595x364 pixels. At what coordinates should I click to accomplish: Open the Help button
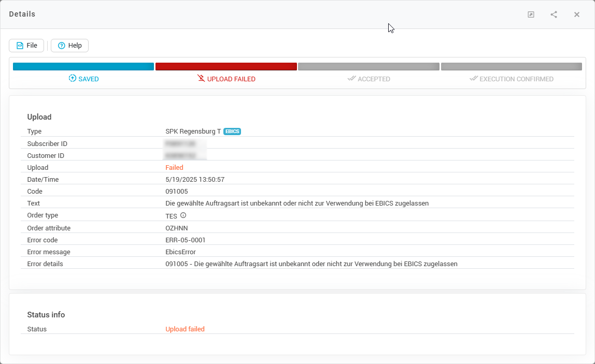(70, 46)
